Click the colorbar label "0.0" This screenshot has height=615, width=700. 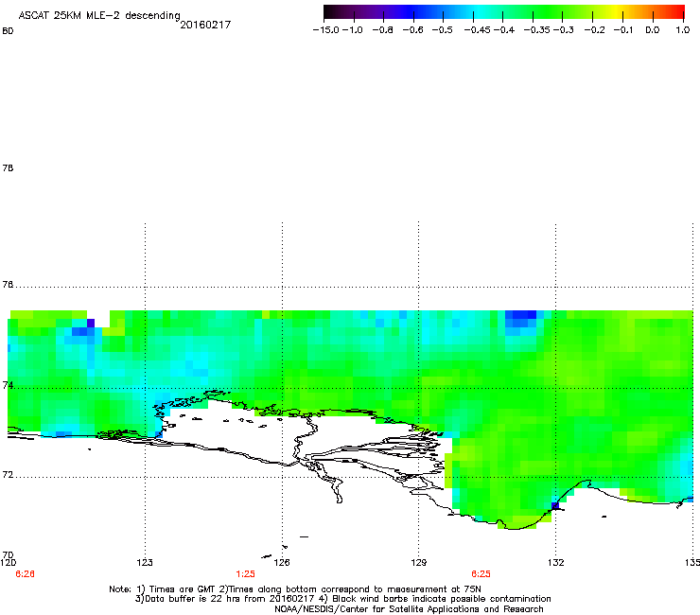click(x=653, y=30)
